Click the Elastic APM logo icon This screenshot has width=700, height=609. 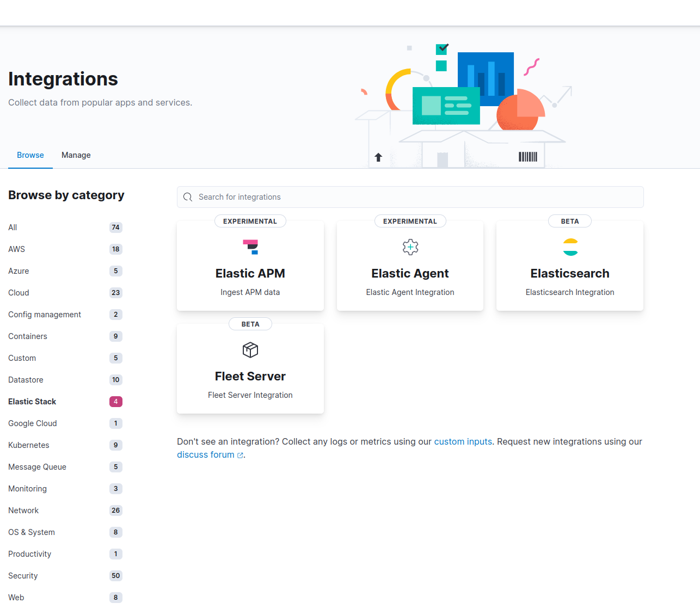tap(250, 247)
